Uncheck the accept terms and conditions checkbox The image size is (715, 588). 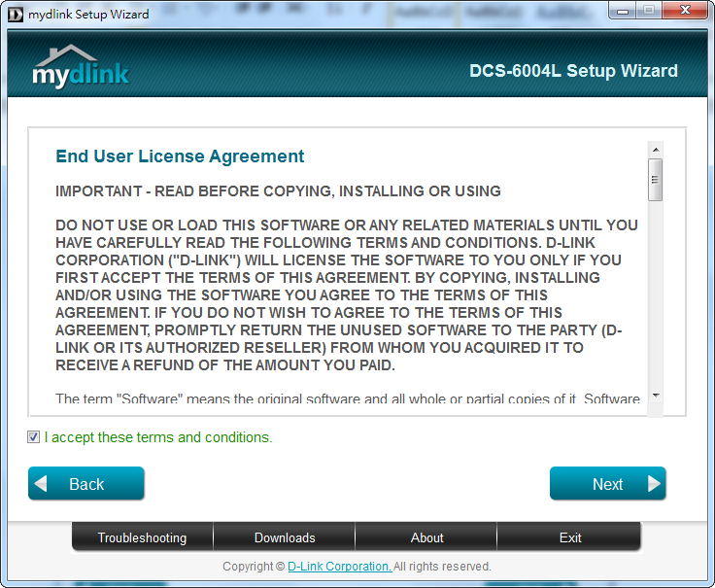[34, 437]
